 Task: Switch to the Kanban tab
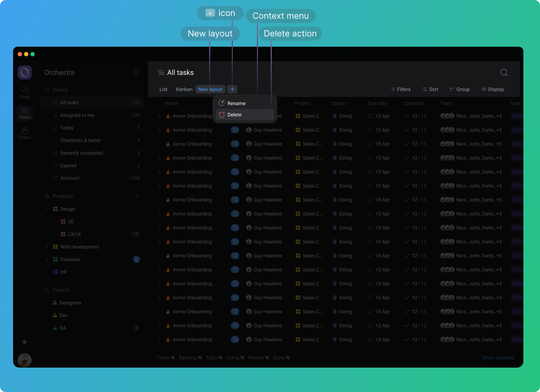tap(184, 90)
